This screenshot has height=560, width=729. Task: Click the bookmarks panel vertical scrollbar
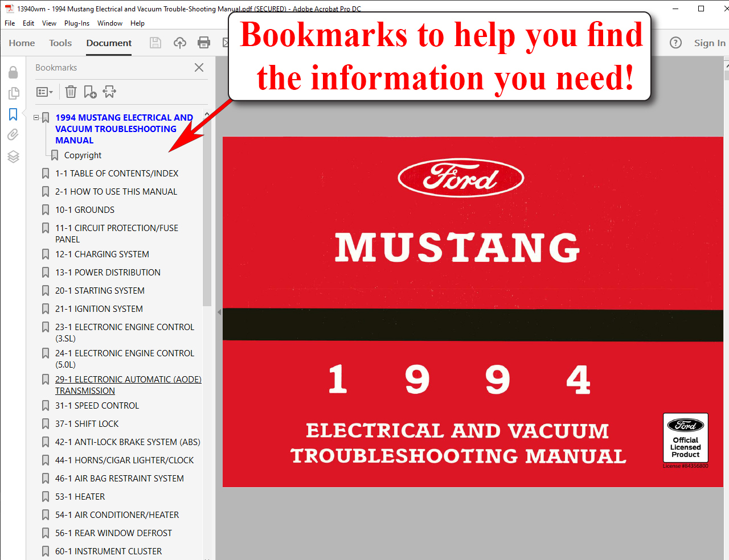coord(207,213)
